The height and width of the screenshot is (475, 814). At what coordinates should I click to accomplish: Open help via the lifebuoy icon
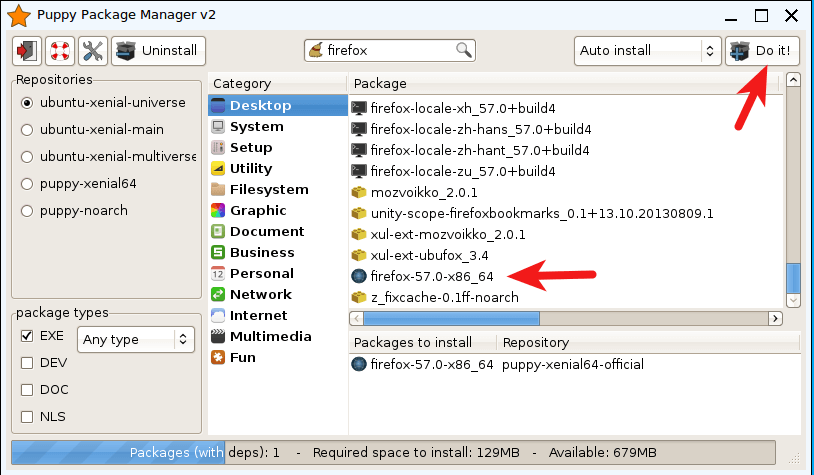(59, 51)
